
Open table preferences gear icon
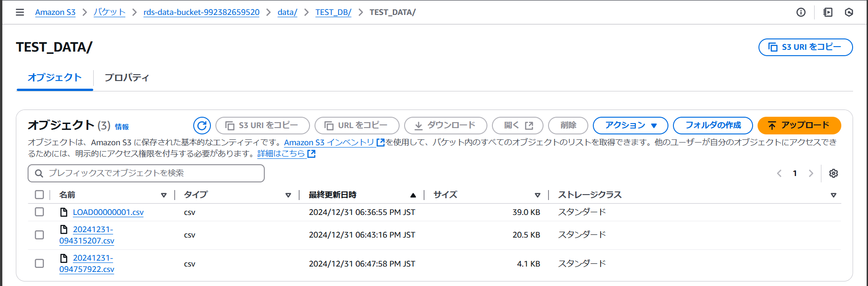point(834,173)
